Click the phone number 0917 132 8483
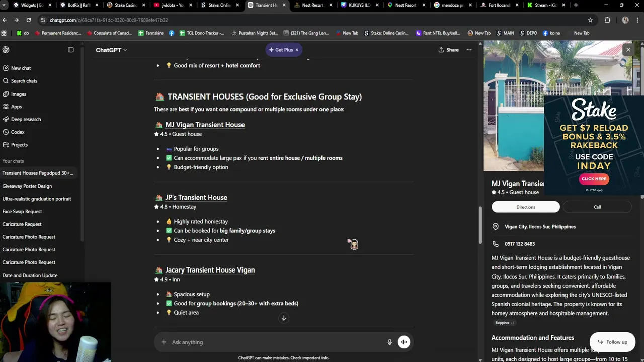Viewport: 644px width, 362px height. 520,244
